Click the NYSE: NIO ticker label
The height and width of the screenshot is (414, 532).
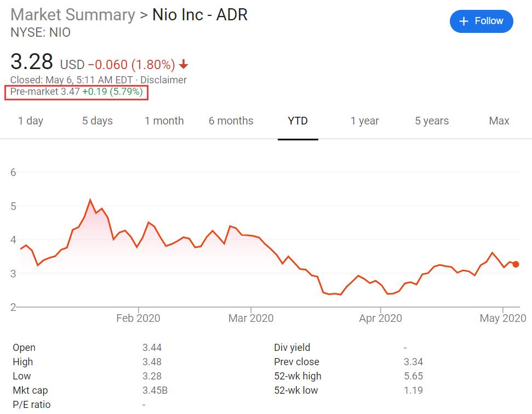tap(40, 32)
